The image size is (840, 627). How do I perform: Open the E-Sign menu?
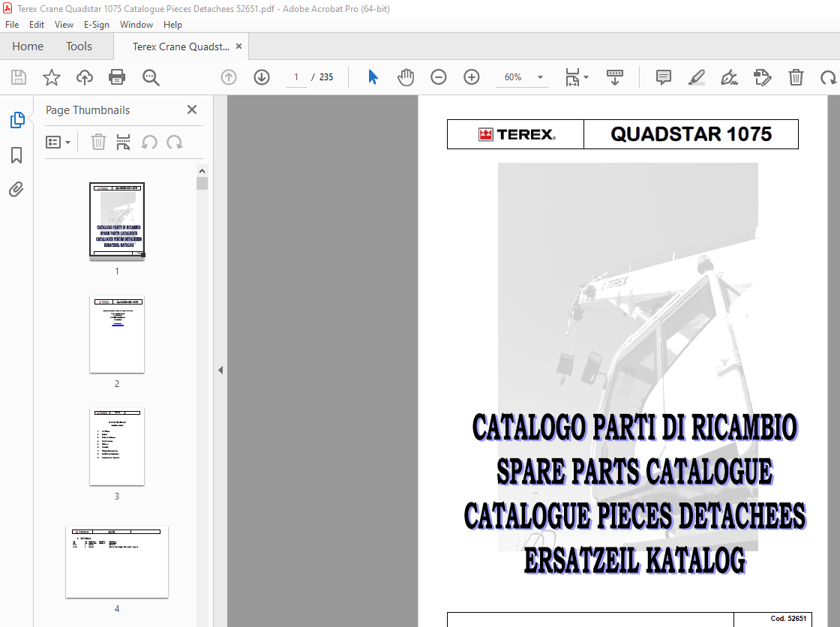[97, 25]
